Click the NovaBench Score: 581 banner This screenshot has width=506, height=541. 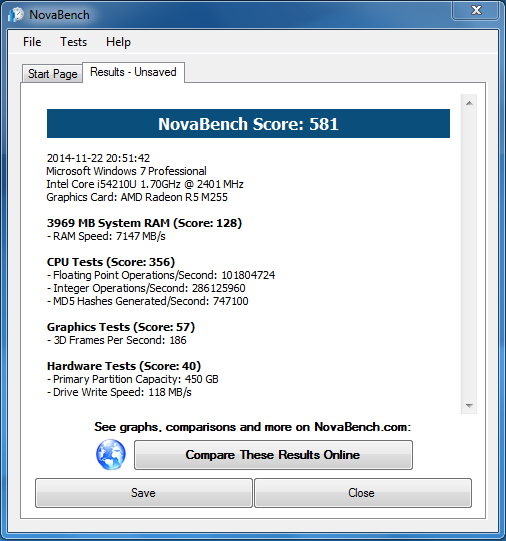pos(248,124)
